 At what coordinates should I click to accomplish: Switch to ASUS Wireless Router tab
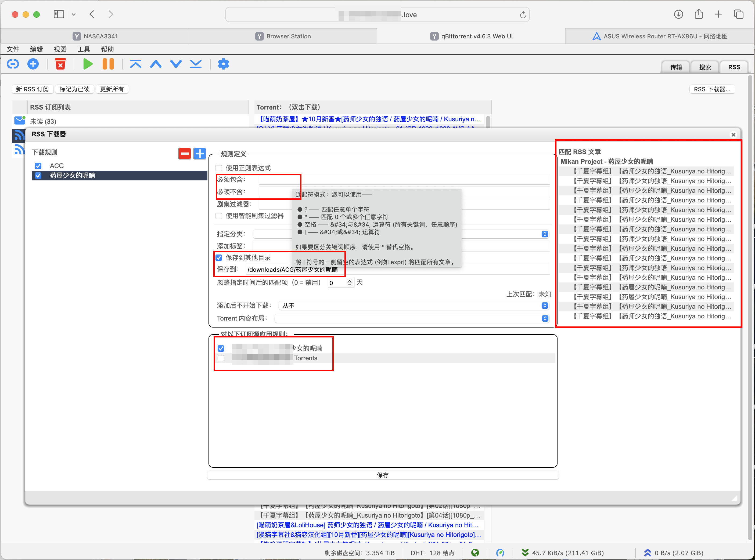point(660,36)
